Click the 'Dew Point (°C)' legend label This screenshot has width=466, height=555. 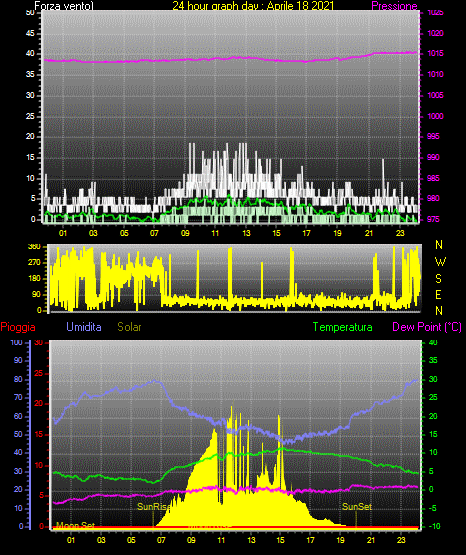pos(427,327)
